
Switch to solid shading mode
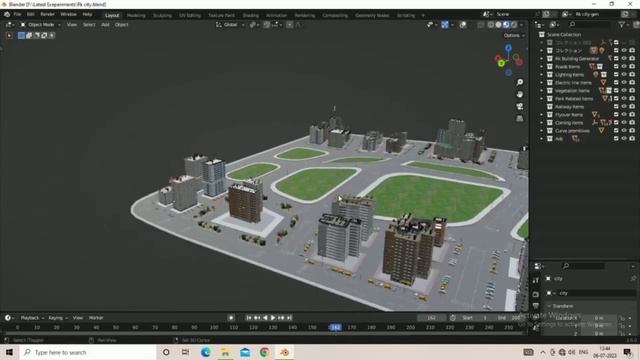click(498, 25)
